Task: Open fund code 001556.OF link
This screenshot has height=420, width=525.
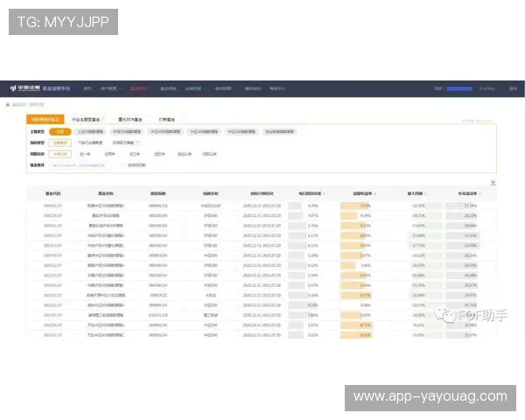Action: coord(52,325)
